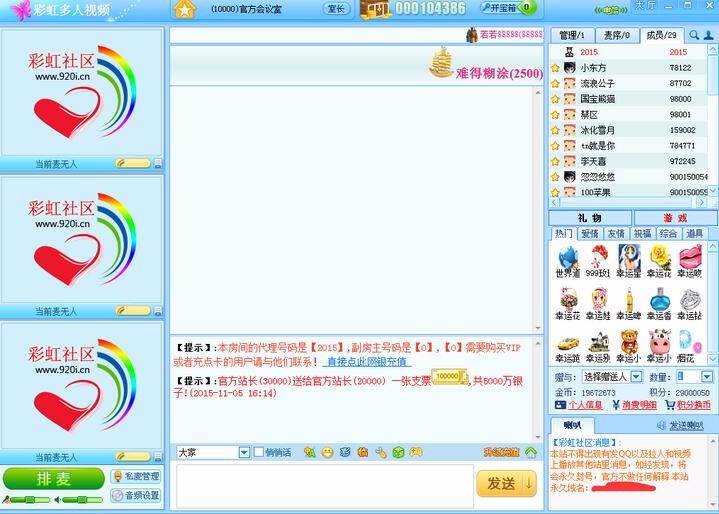The image size is (719, 514).
Task: Click the gift panel scroll down arrow
Action: tap(713, 359)
